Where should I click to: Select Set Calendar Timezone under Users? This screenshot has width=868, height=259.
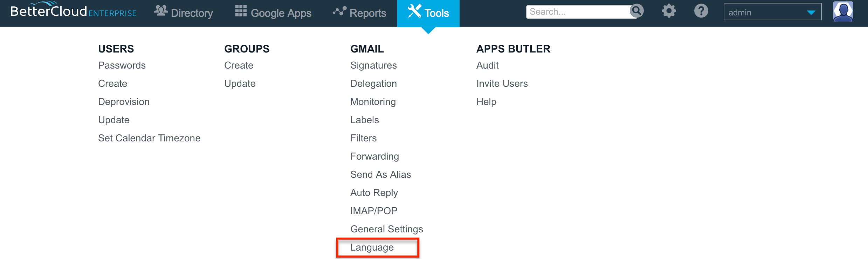pyautogui.click(x=149, y=138)
